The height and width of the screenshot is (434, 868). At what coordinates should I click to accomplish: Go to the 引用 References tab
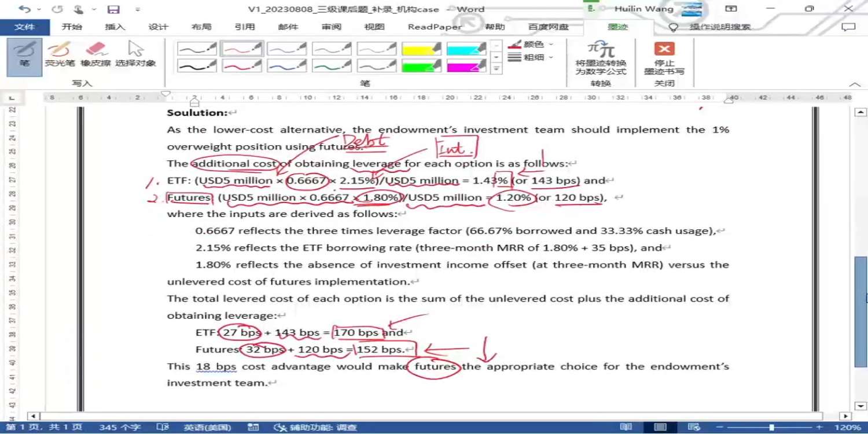pyautogui.click(x=245, y=27)
